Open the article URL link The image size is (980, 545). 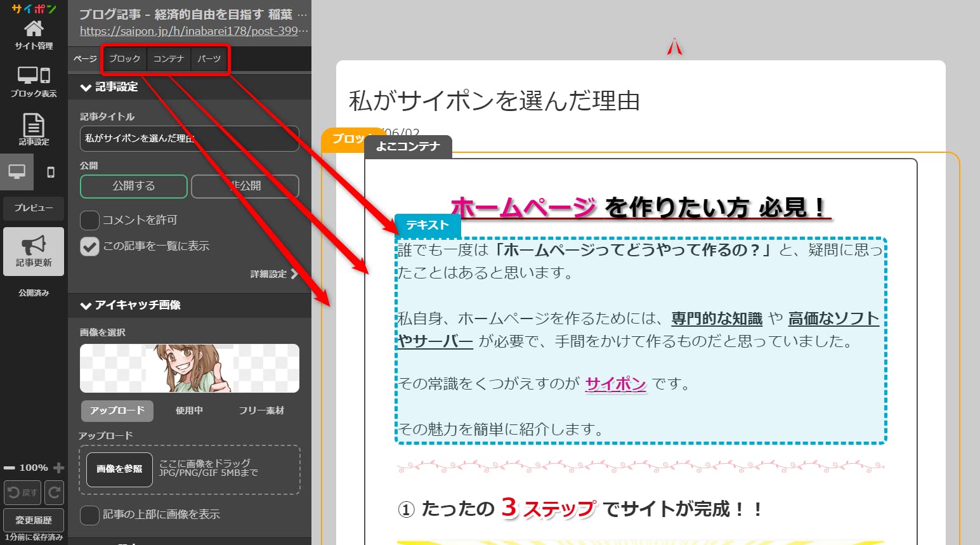click(194, 31)
